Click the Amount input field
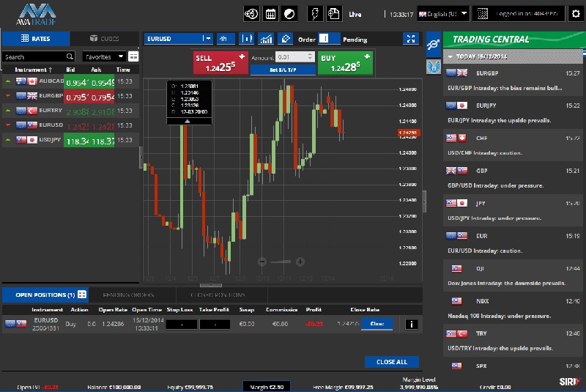 (x=292, y=57)
